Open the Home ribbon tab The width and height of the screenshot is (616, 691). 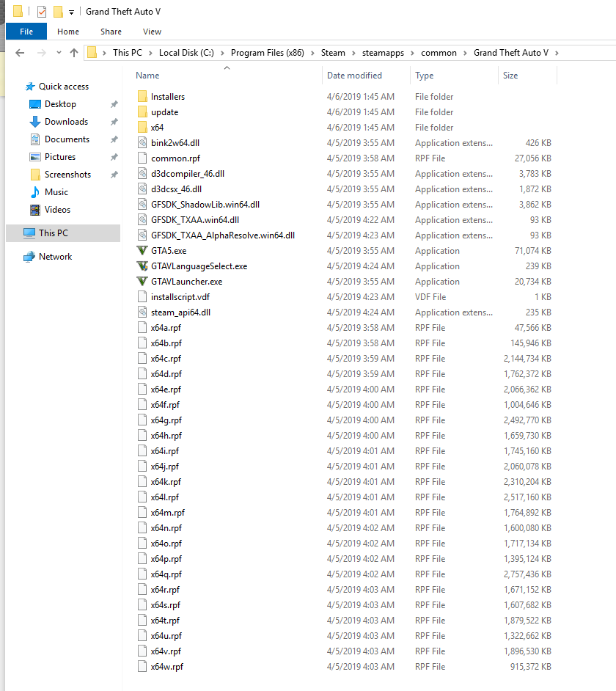click(x=68, y=32)
